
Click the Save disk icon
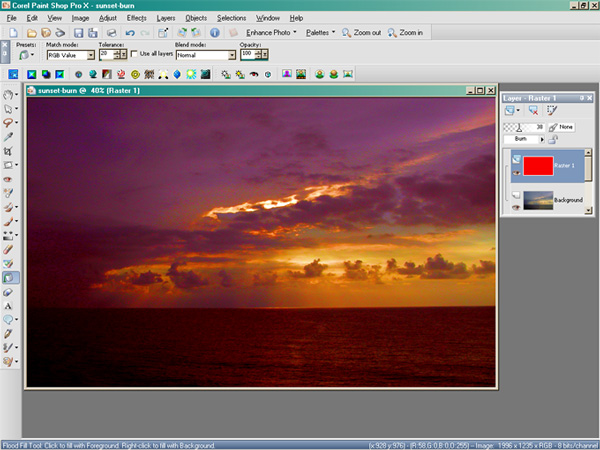(x=78, y=33)
